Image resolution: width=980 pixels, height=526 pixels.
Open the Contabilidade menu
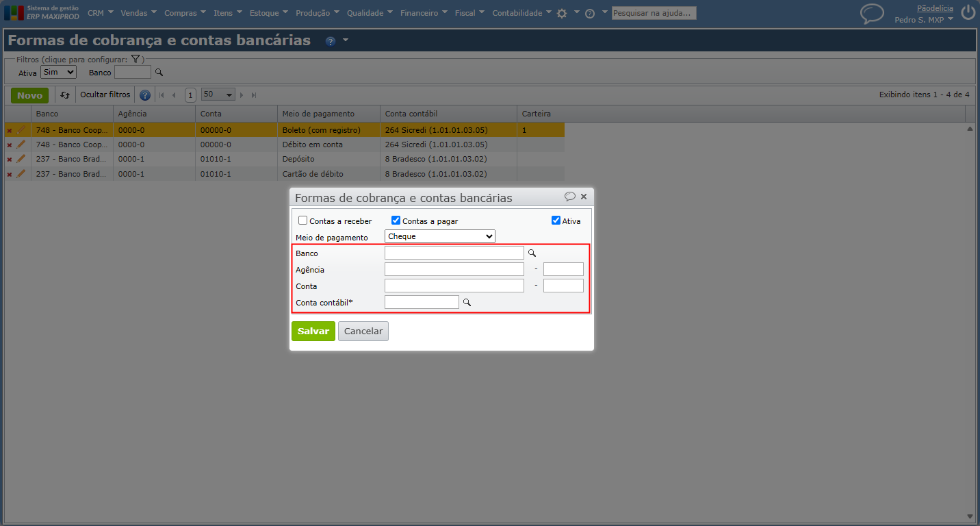pos(522,13)
